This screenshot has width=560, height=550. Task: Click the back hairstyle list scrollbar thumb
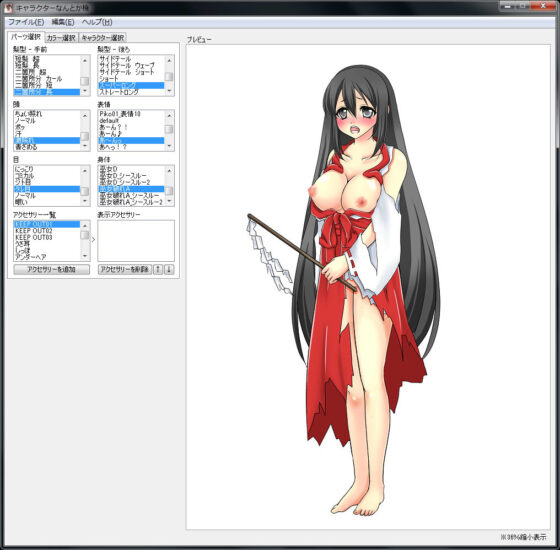(x=169, y=76)
